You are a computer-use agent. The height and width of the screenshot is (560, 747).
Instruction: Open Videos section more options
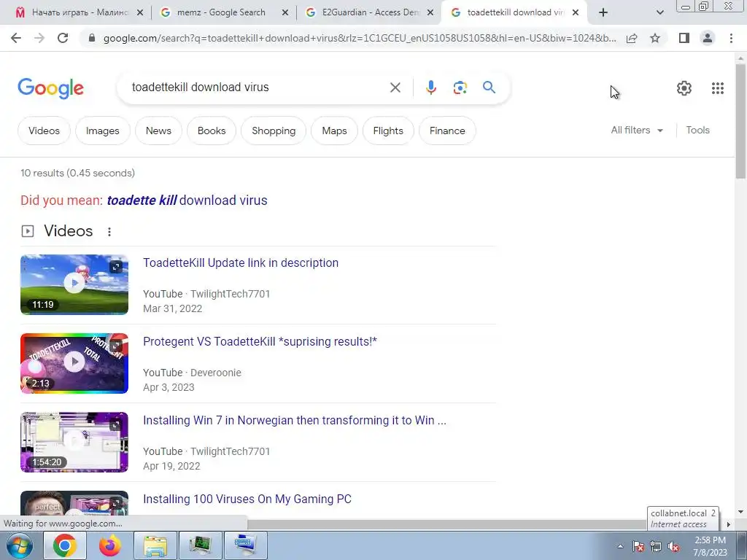pos(109,231)
